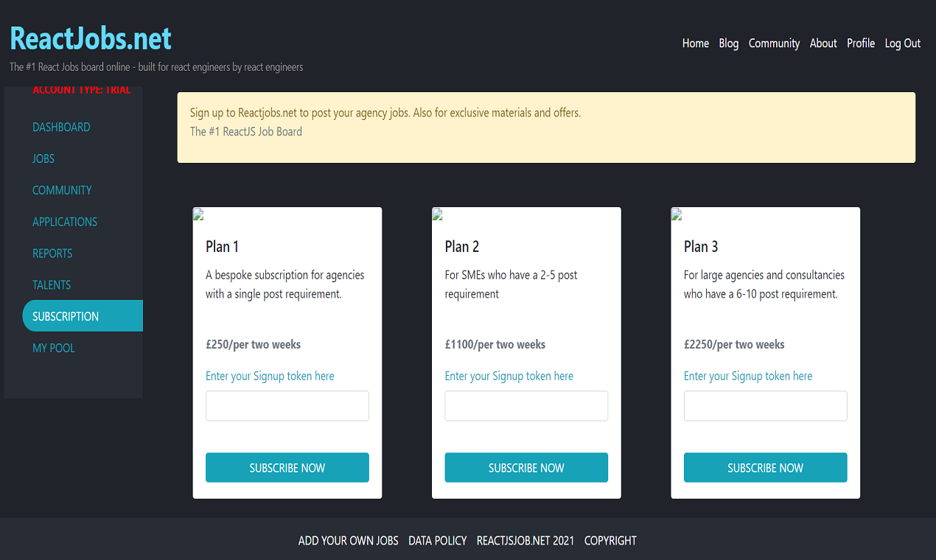Click the Plan 2 broken image icon
The image size is (936, 560).
[x=438, y=214]
